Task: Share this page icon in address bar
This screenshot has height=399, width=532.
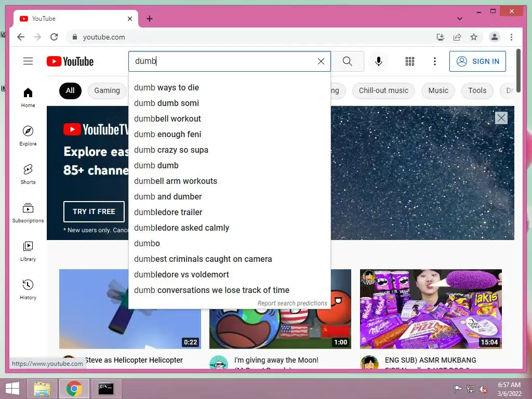Action: 457,37
